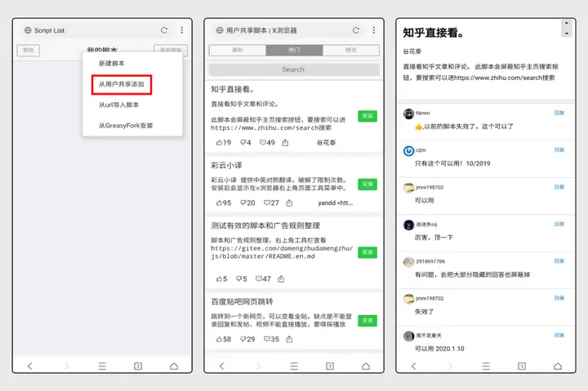588x391 pixels.
Task: Tap the 帮助 button on Script List
Action: pyautogui.click(x=29, y=51)
